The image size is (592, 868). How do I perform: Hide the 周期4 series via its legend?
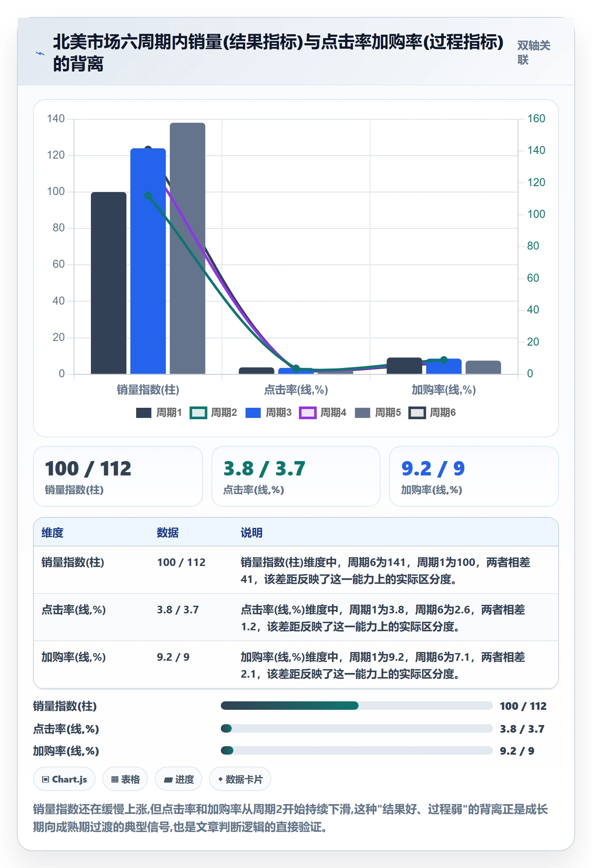pyautogui.click(x=323, y=413)
